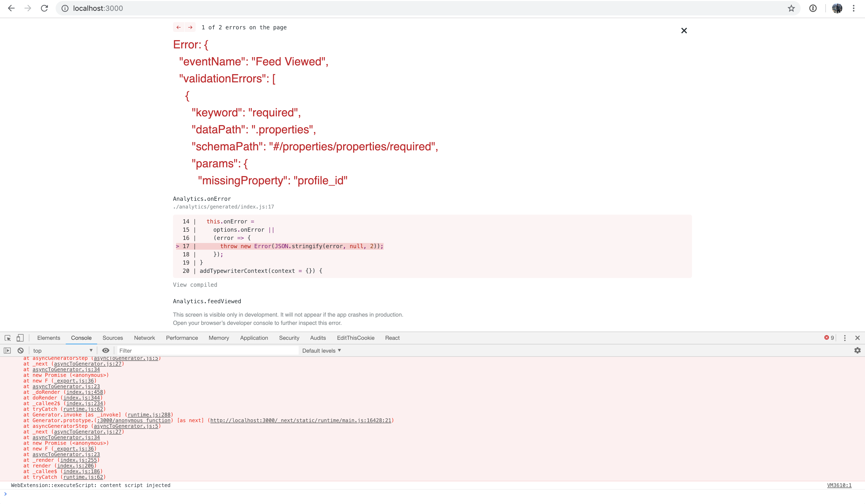This screenshot has width=865, height=504.
Task: View site information icon in address bar
Action: tap(65, 8)
